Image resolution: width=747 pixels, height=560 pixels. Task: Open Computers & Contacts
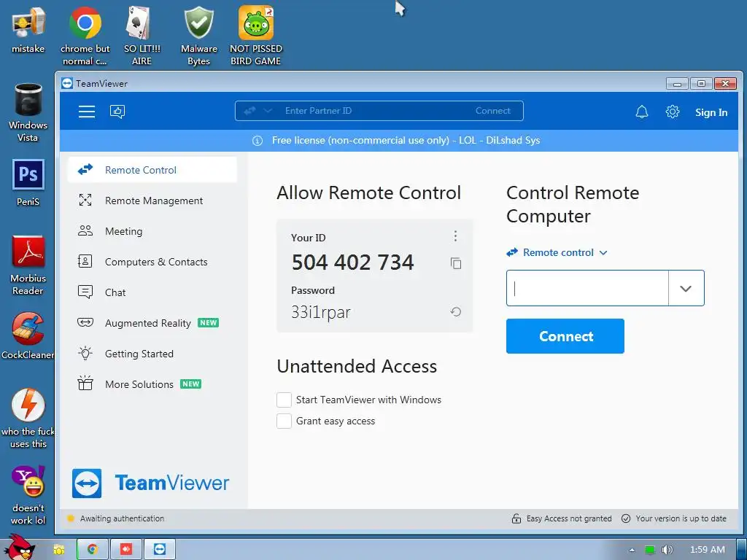click(152, 262)
